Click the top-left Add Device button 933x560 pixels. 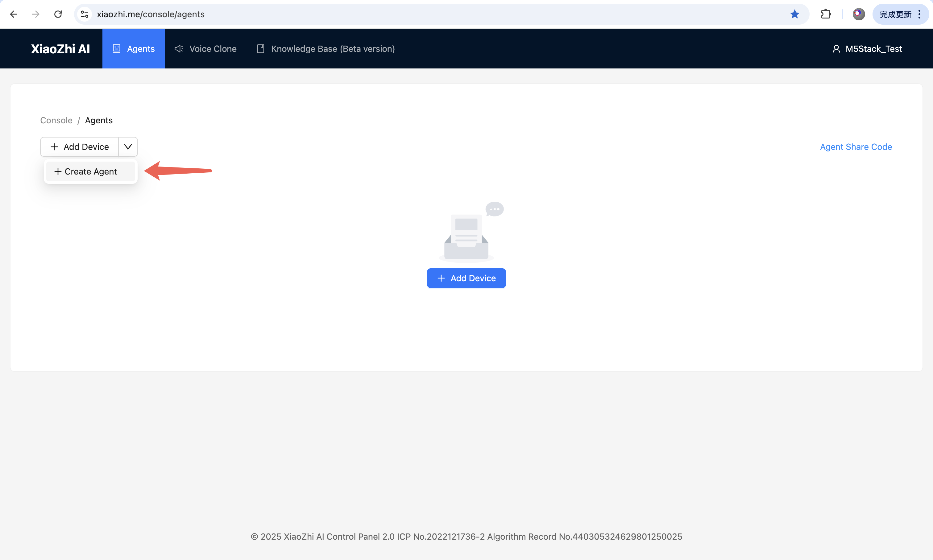pyautogui.click(x=80, y=147)
